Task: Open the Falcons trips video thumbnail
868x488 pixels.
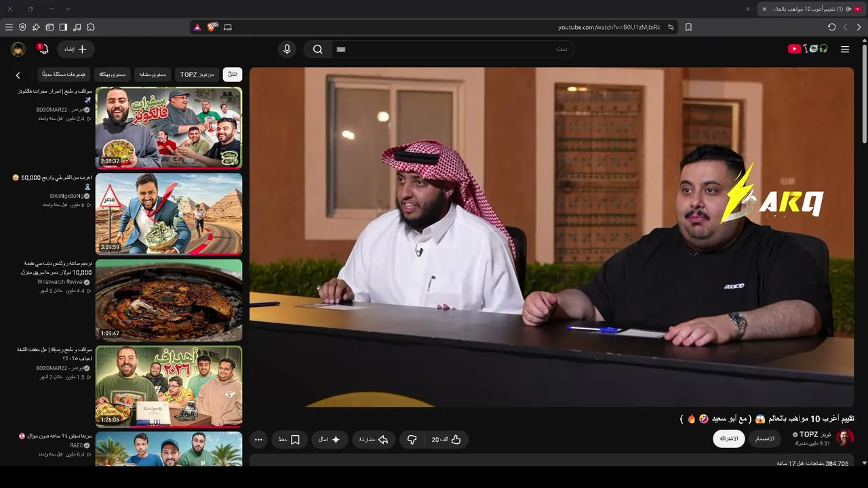Action: click(x=169, y=127)
